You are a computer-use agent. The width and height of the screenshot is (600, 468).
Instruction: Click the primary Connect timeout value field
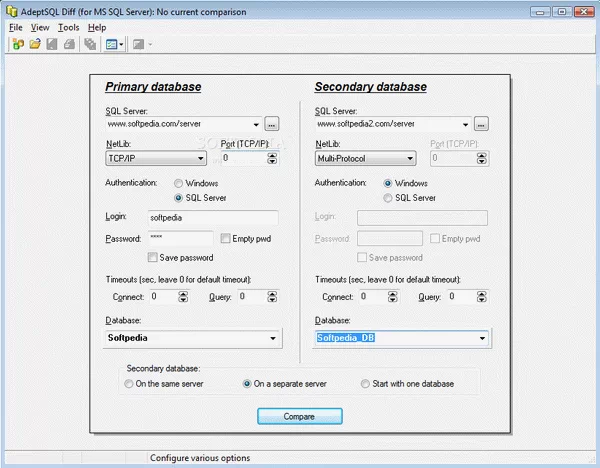(x=164, y=297)
